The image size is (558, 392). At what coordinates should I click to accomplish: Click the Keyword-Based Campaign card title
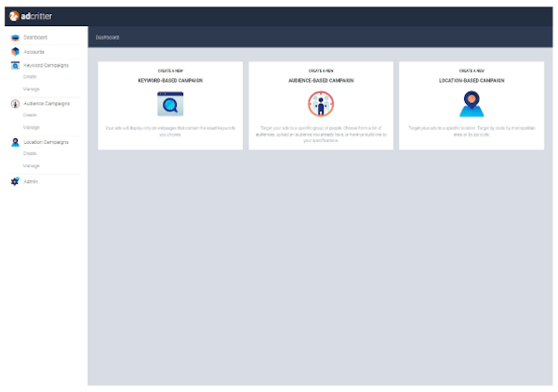coord(170,81)
